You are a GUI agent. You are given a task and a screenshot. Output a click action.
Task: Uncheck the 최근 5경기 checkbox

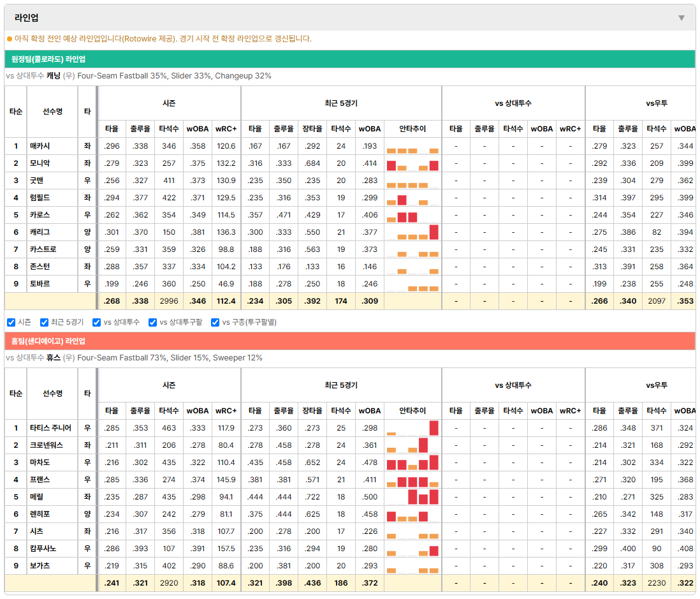pos(44,323)
